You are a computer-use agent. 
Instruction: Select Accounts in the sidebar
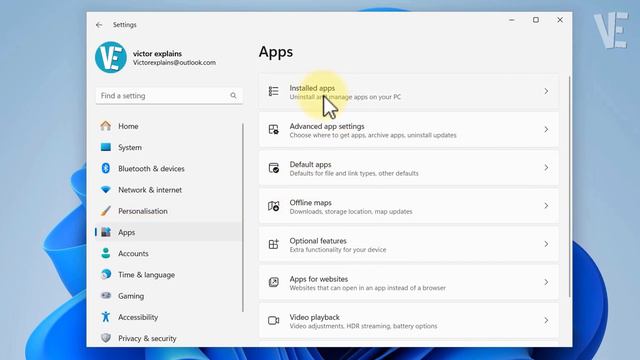tap(133, 253)
